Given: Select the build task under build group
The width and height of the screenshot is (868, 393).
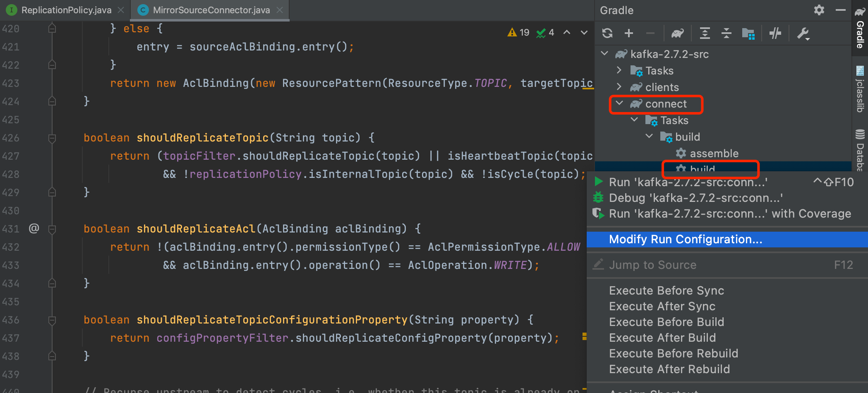Looking at the screenshot, I should pyautogui.click(x=703, y=168).
